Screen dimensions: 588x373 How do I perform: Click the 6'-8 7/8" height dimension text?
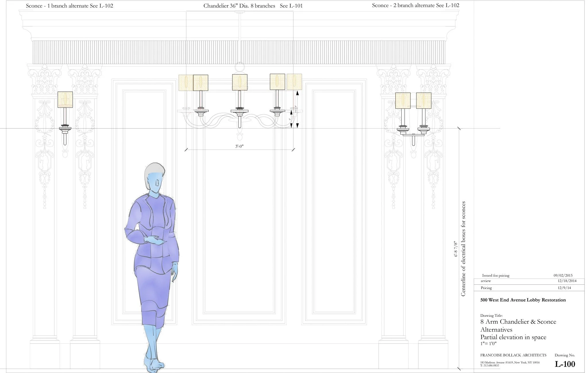456,248
